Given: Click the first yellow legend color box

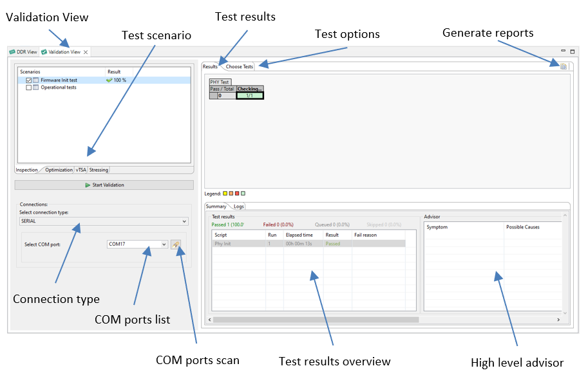Looking at the screenshot, I should point(225,193).
